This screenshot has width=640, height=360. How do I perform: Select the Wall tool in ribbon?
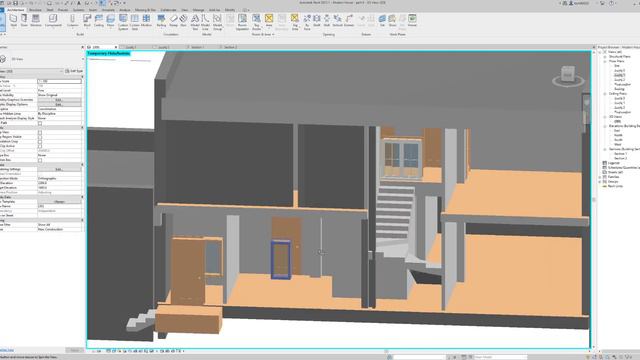click(13, 20)
